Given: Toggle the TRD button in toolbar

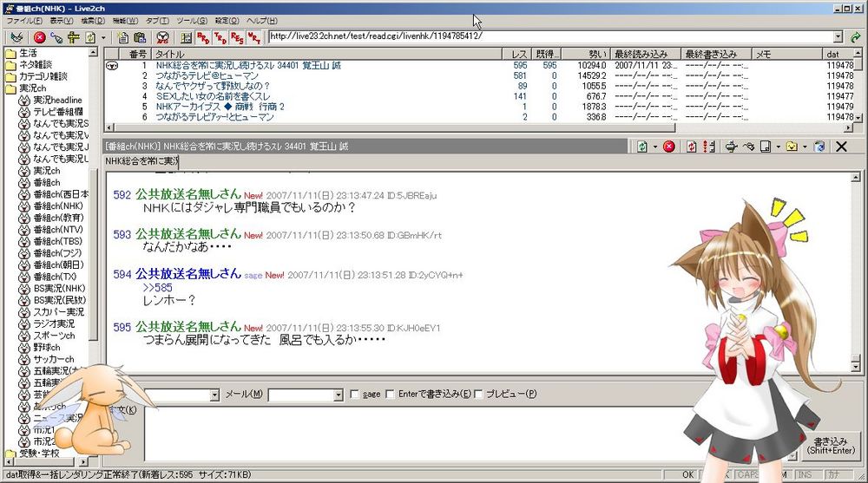Looking at the screenshot, I should click(220, 37).
